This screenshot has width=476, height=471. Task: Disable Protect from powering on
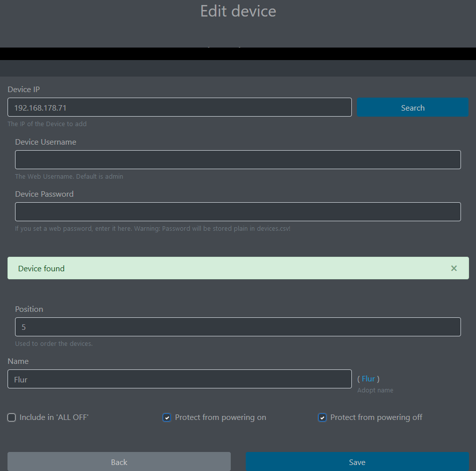167,417
